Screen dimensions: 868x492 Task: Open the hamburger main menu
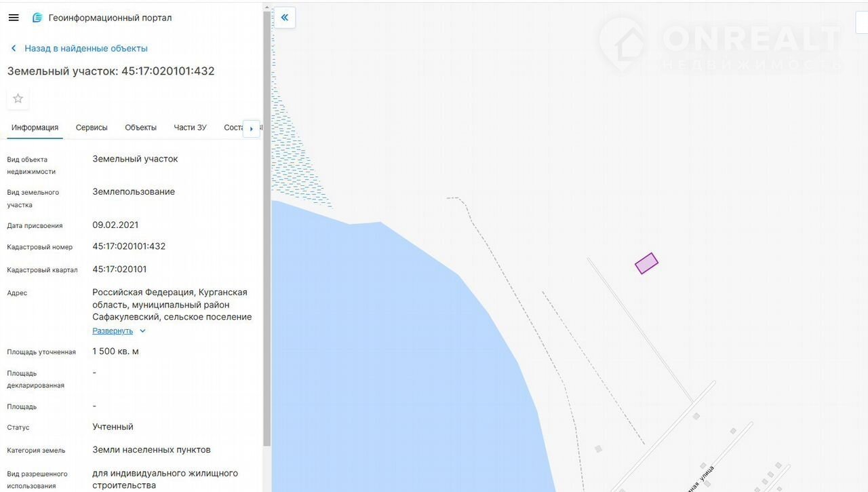pyautogui.click(x=14, y=18)
